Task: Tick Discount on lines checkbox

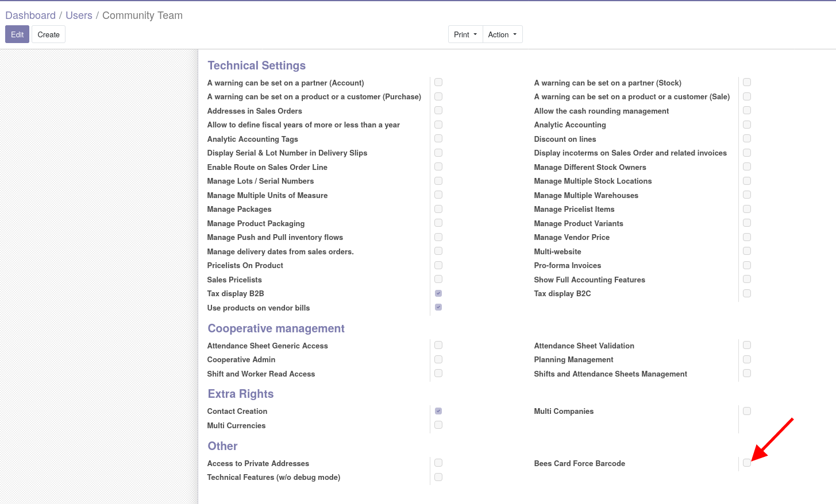Action: pyautogui.click(x=747, y=138)
